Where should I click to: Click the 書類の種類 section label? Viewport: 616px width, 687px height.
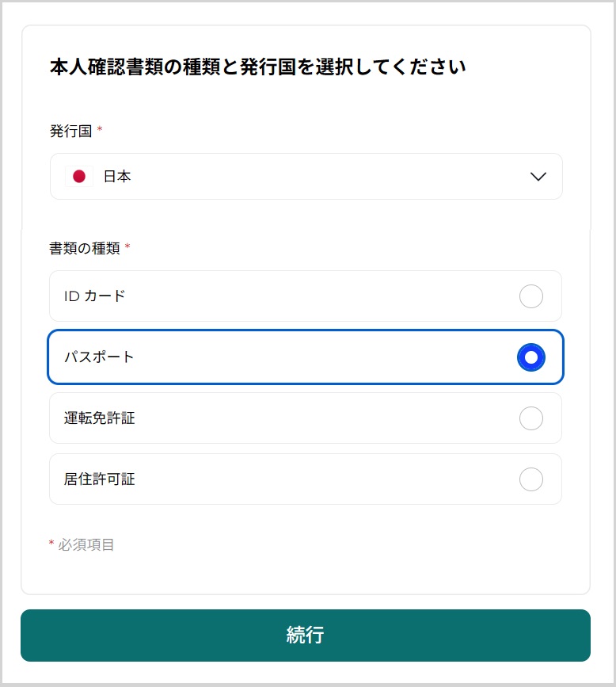(84, 248)
